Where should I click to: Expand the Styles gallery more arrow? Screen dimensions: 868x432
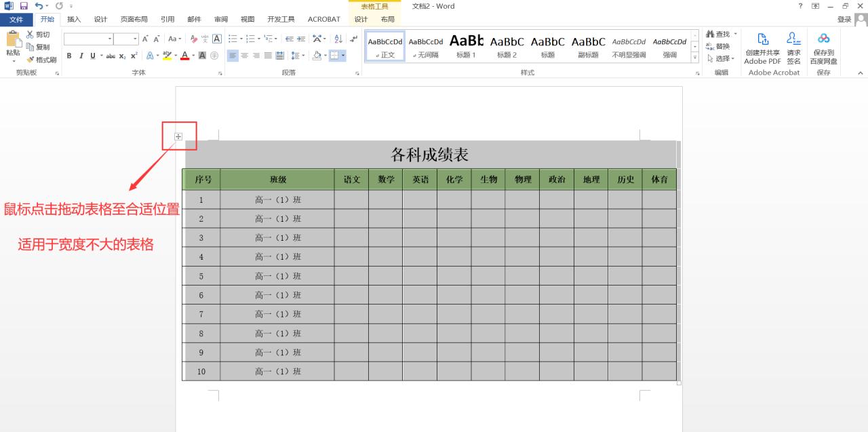(x=695, y=58)
